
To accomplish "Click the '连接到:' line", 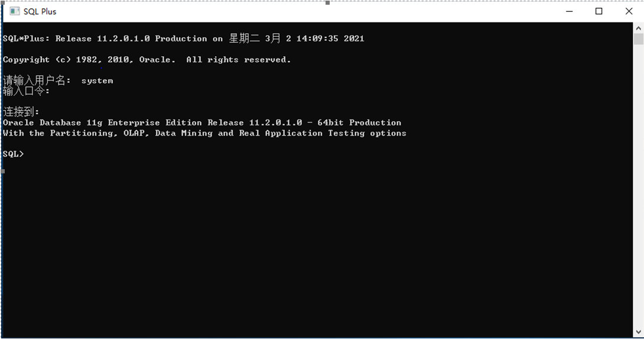I will click(21, 111).
